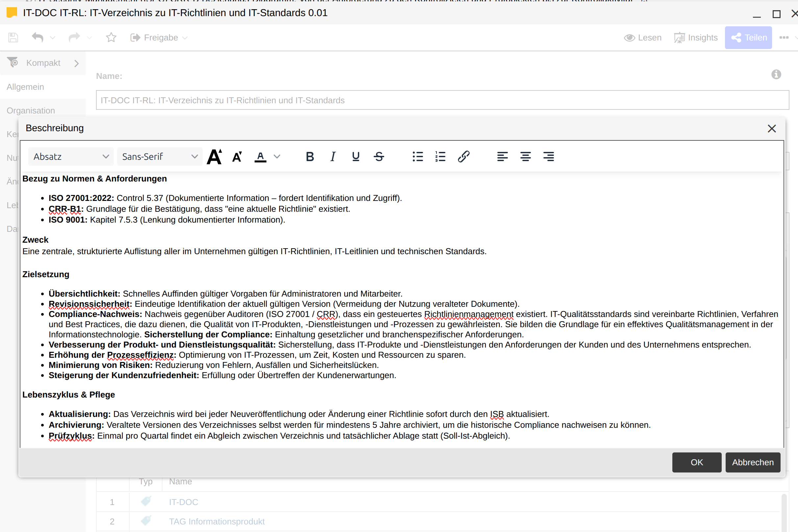
Task: Confirm description with OK button
Action: [x=696, y=462]
